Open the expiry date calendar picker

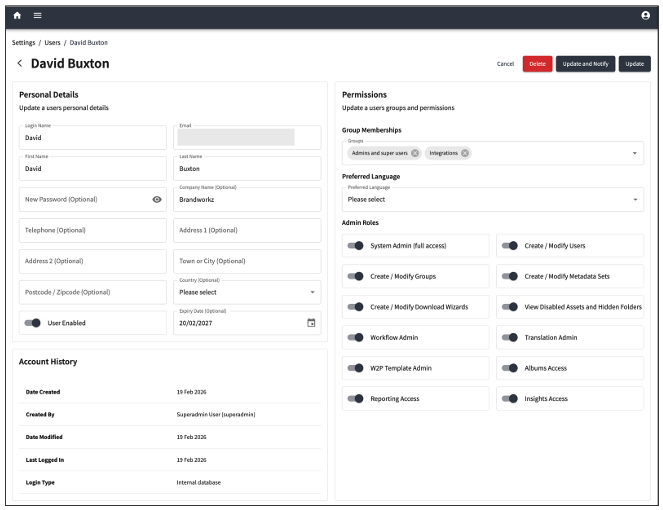[311, 323]
